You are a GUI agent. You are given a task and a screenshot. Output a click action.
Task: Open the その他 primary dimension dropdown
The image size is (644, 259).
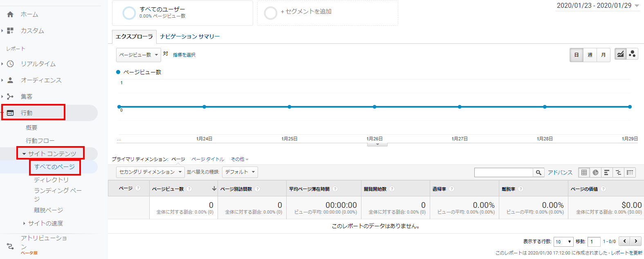tap(240, 159)
